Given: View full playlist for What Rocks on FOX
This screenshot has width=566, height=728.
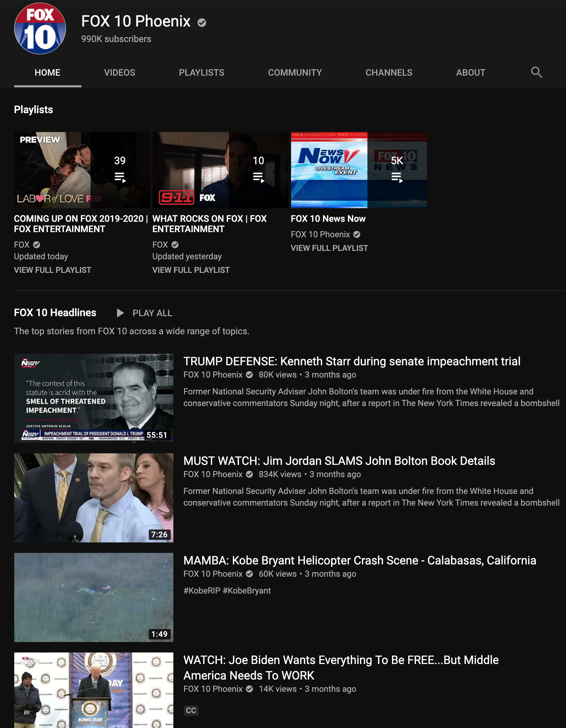Looking at the screenshot, I should pos(191,270).
